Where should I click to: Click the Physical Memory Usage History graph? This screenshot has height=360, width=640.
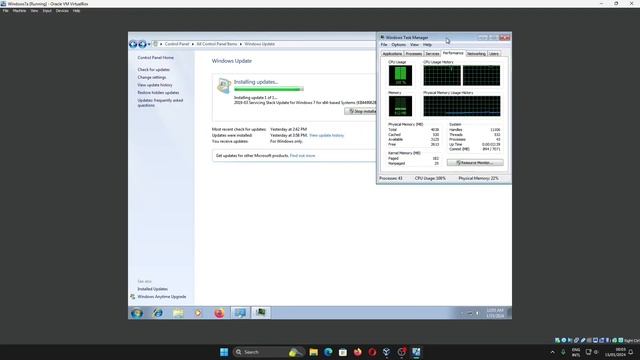(462, 106)
